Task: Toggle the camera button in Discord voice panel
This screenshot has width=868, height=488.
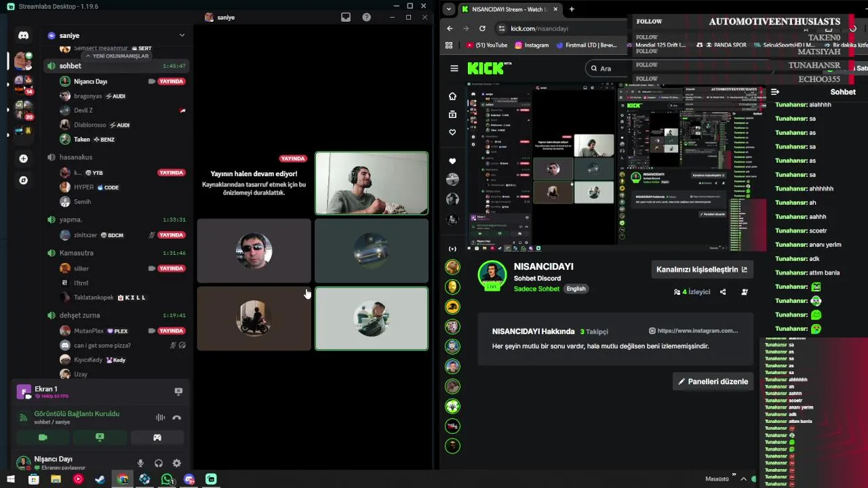Action: tap(43, 437)
